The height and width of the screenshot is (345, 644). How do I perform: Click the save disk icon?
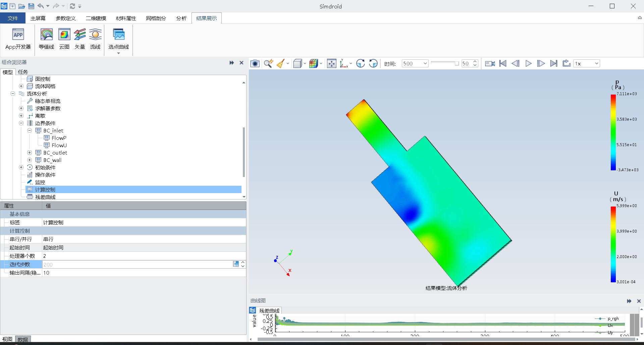pos(31,6)
